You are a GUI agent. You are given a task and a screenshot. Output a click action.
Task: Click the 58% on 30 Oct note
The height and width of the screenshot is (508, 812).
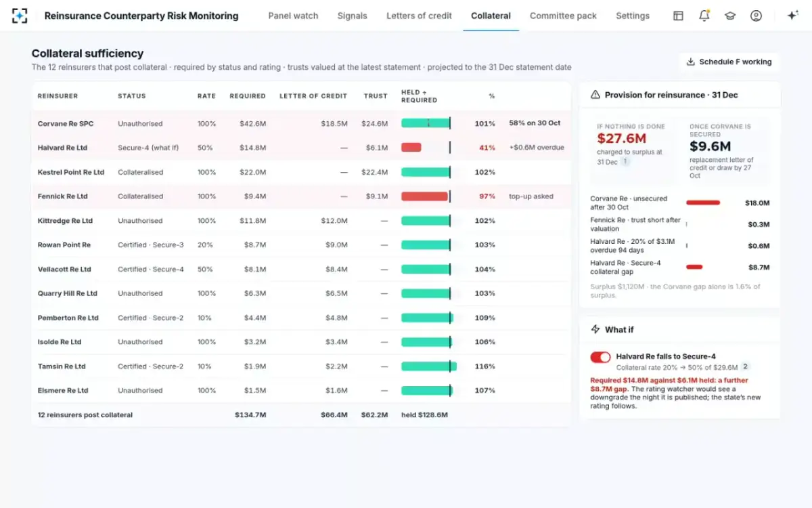535,123
